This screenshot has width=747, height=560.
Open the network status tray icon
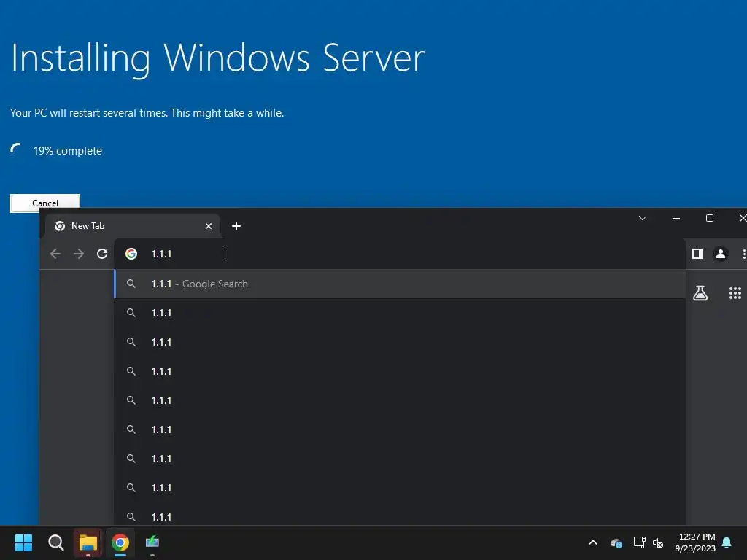point(639,542)
